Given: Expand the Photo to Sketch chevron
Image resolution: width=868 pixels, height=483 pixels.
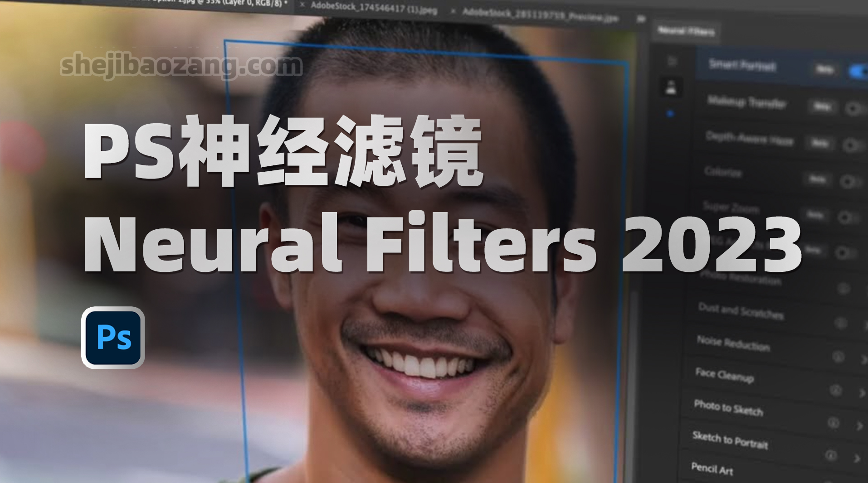Looking at the screenshot, I should click(859, 426).
